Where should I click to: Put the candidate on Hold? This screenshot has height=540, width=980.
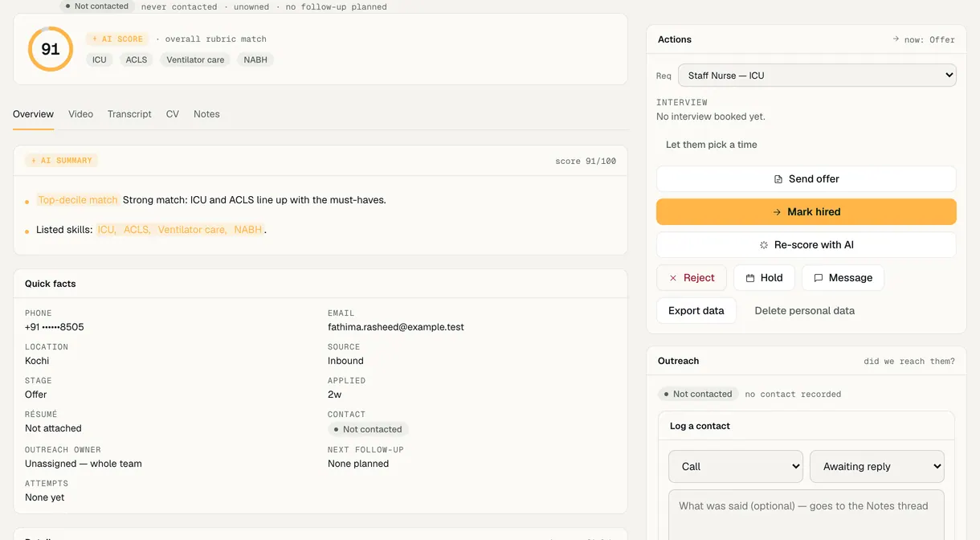coord(764,278)
